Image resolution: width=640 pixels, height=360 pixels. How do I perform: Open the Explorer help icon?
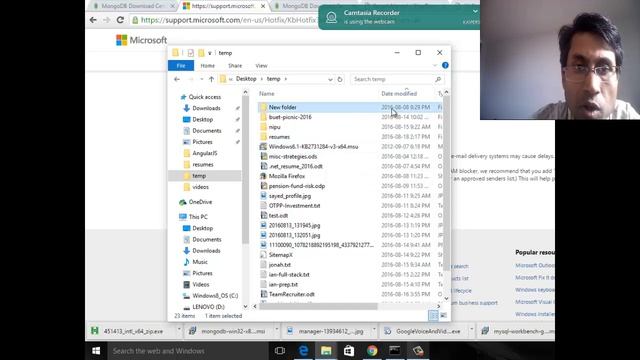click(445, 65)
